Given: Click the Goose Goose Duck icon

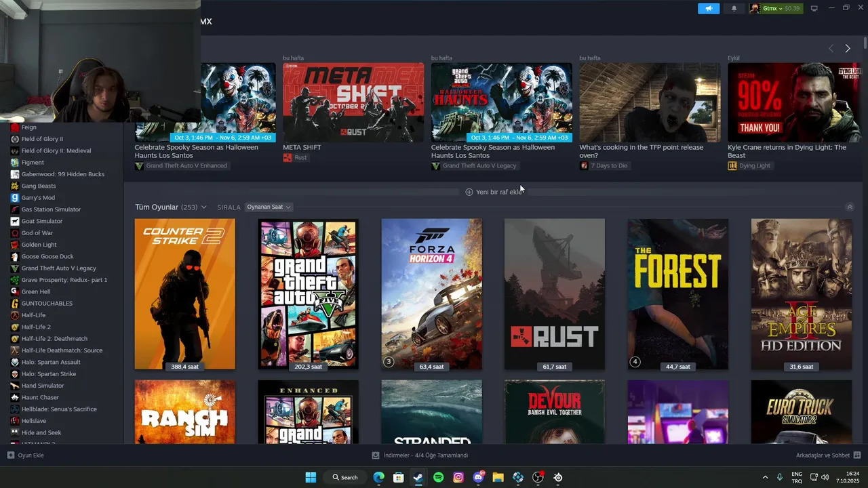Looking at the screenshot, I should click(15, 256).
